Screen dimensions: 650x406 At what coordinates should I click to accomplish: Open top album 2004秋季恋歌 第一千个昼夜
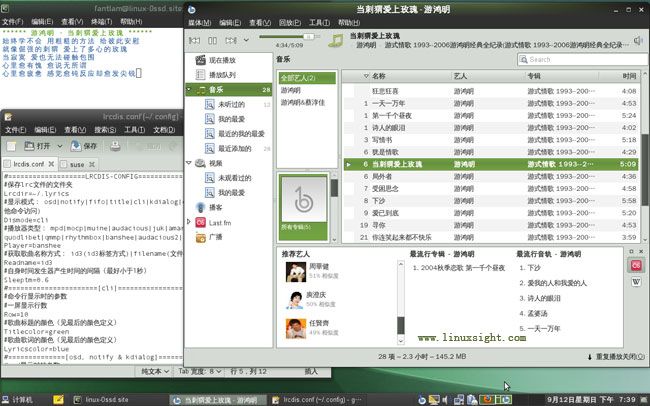pyautogui.click(x=459, y=268)
